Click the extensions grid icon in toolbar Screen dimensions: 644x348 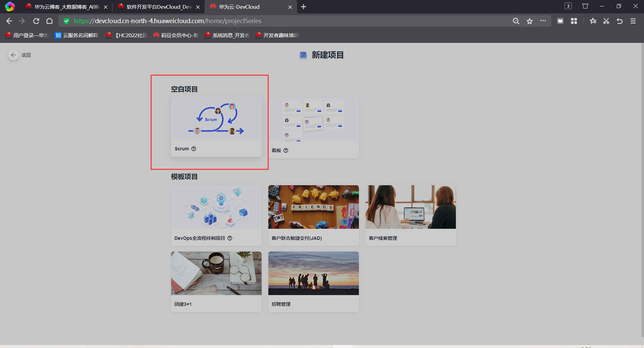coord(574,21)
